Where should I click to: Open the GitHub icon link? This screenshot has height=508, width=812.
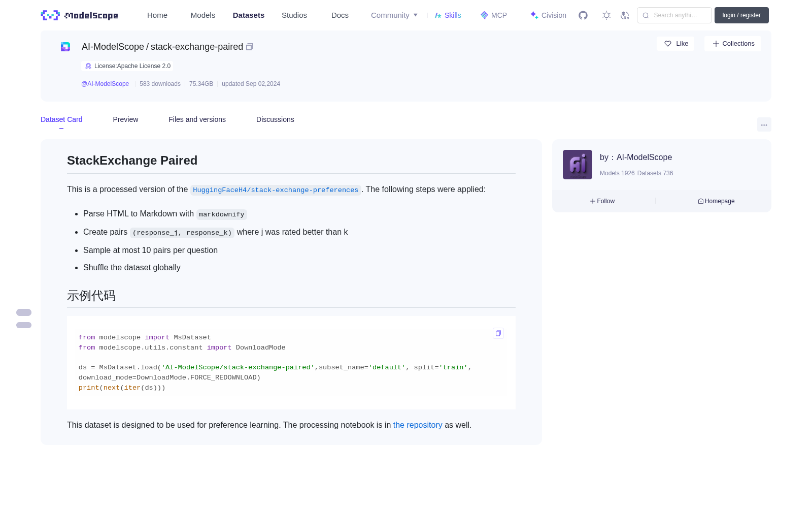pyautogui.click(x=583, y=15)
